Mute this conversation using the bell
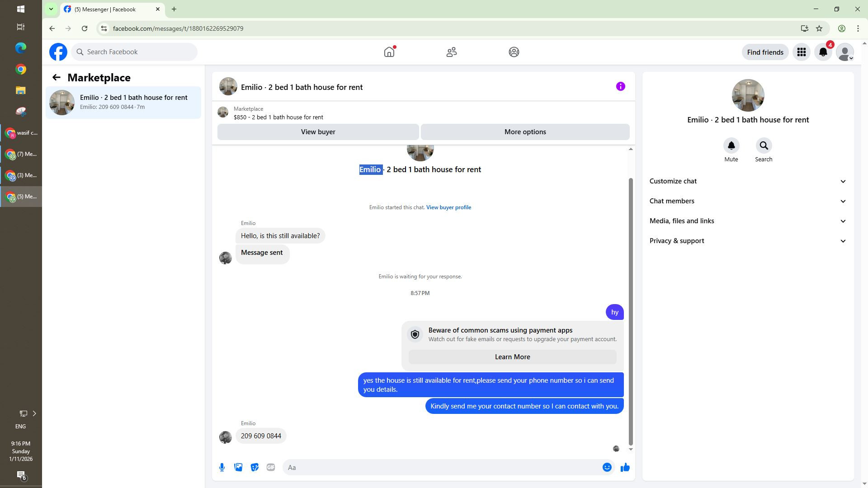Viewport: 868px width, 488px height. (731, 145)
